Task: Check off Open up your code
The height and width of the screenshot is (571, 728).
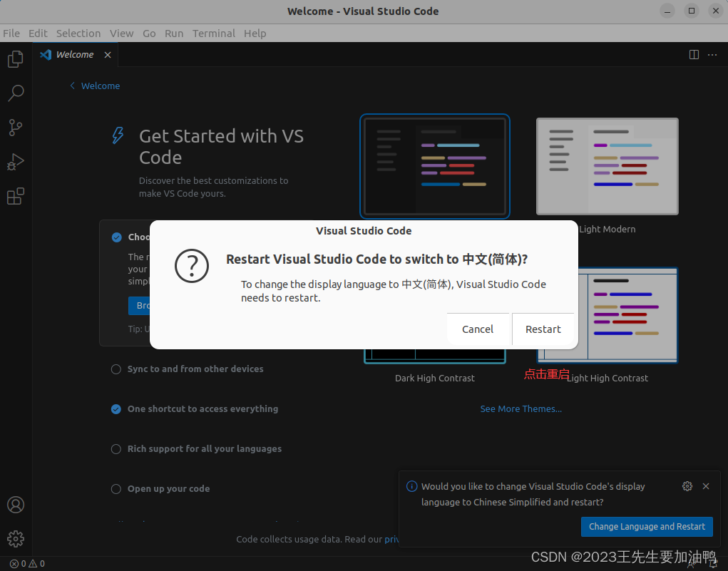Action: 116,489
